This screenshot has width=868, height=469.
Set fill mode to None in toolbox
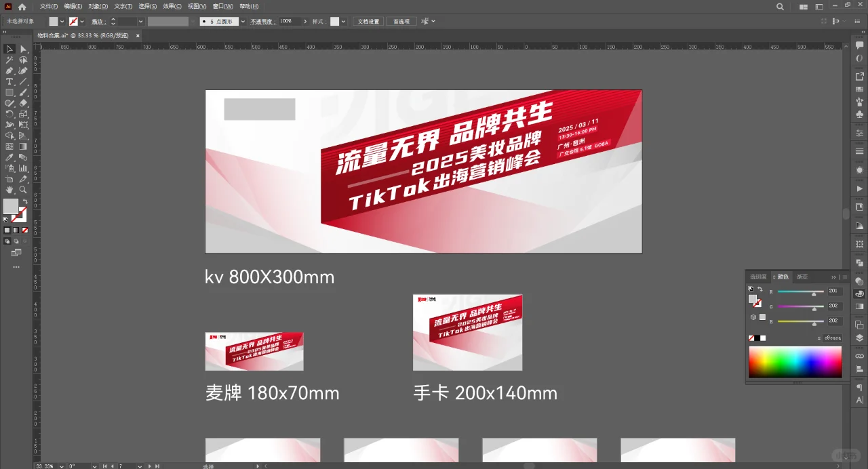click(24, 230)
